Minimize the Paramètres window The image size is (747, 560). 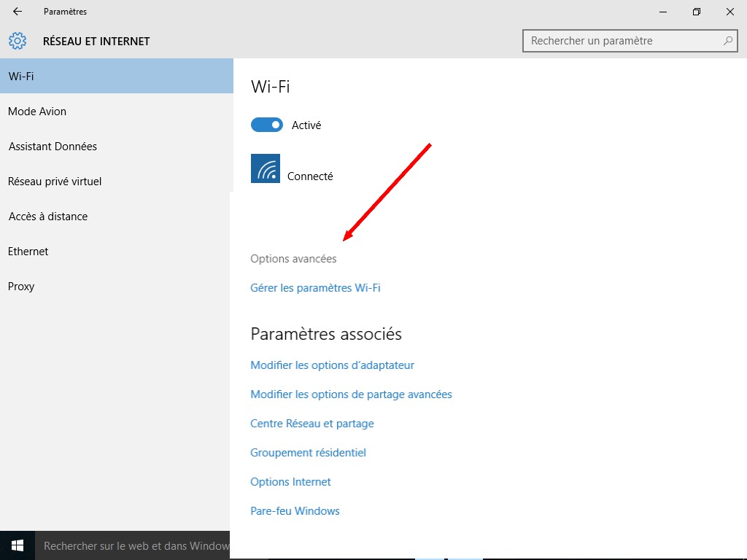point(662,12)
